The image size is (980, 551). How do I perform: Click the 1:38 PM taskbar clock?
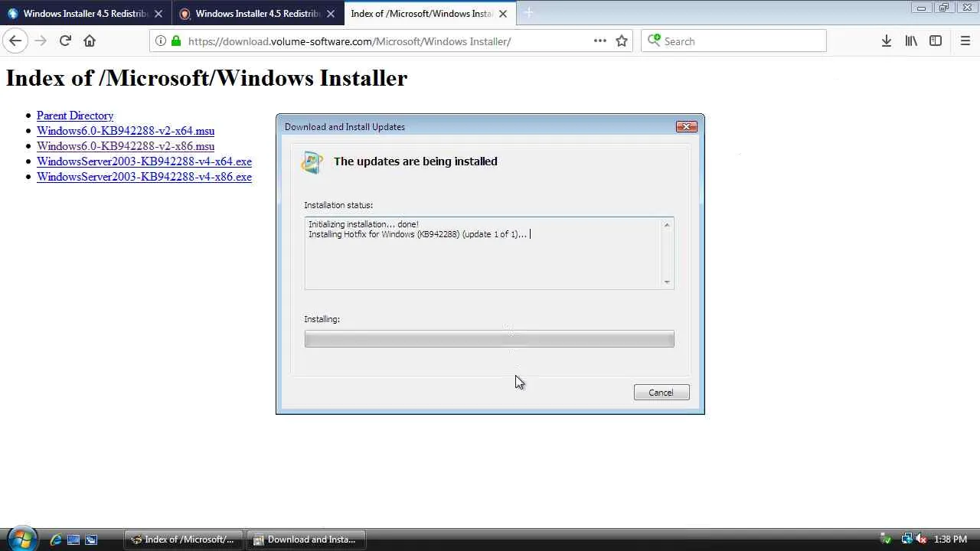pyautogui.click(x=950, y=540)
